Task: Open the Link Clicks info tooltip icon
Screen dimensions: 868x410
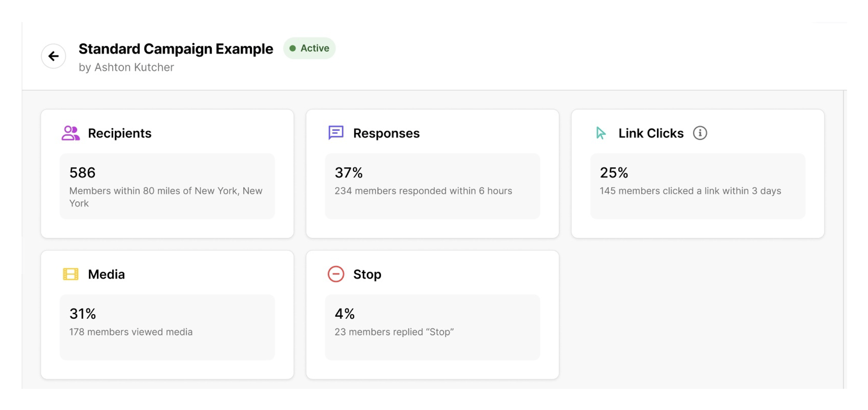Action: (700, 133)
